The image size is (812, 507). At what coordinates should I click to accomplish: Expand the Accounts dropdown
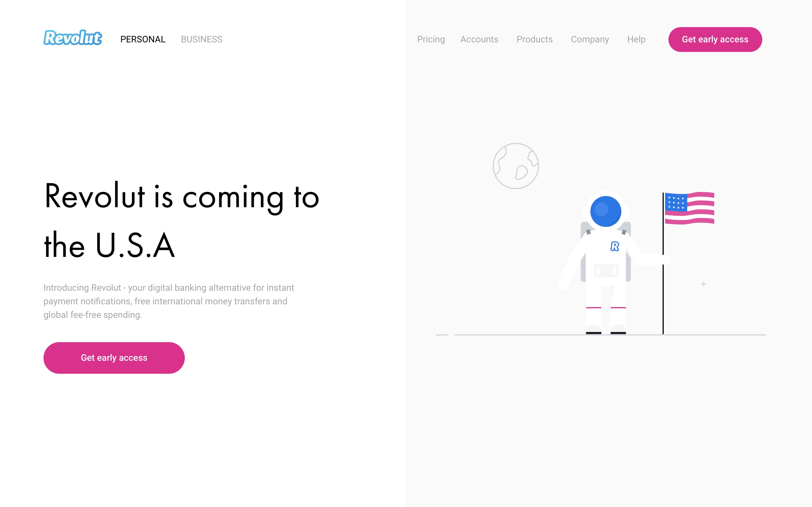[x=479, y=39]
